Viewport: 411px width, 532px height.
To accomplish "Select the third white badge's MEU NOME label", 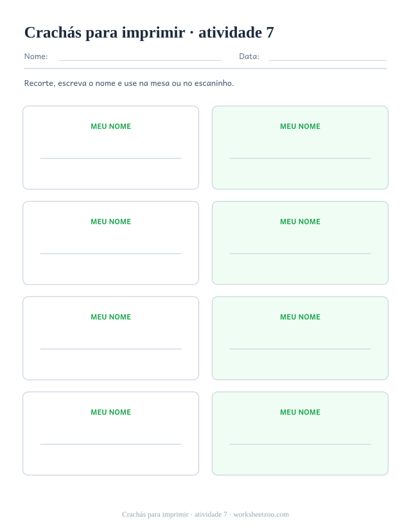I will (x=110, y=317).
